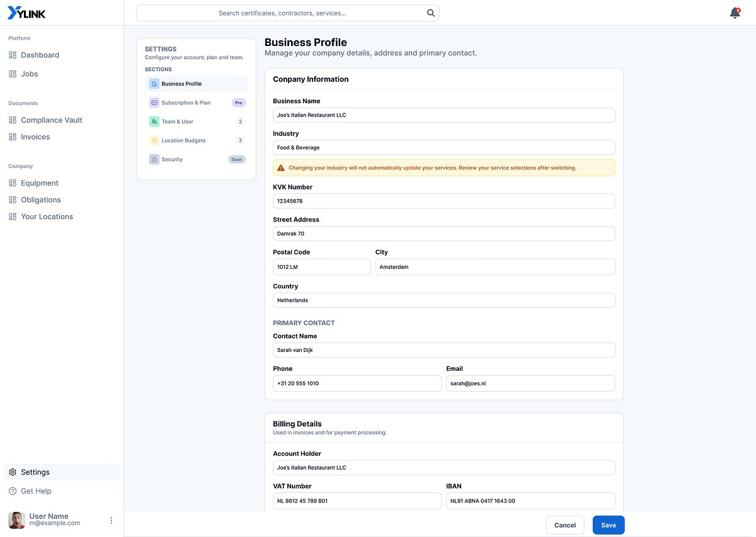Screen dimensions: 756x537
Task: Click the Jobs sidebar icon
Action: point(13,74)
